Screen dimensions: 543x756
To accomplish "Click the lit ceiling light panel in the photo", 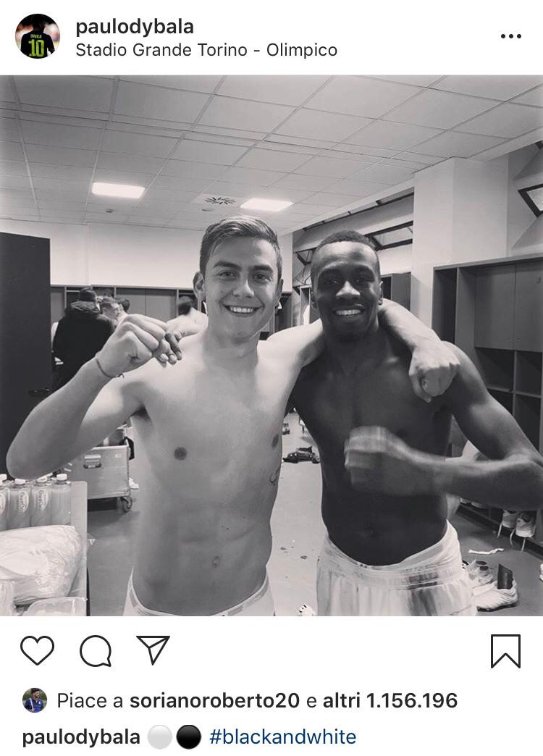I will [118, 190].
